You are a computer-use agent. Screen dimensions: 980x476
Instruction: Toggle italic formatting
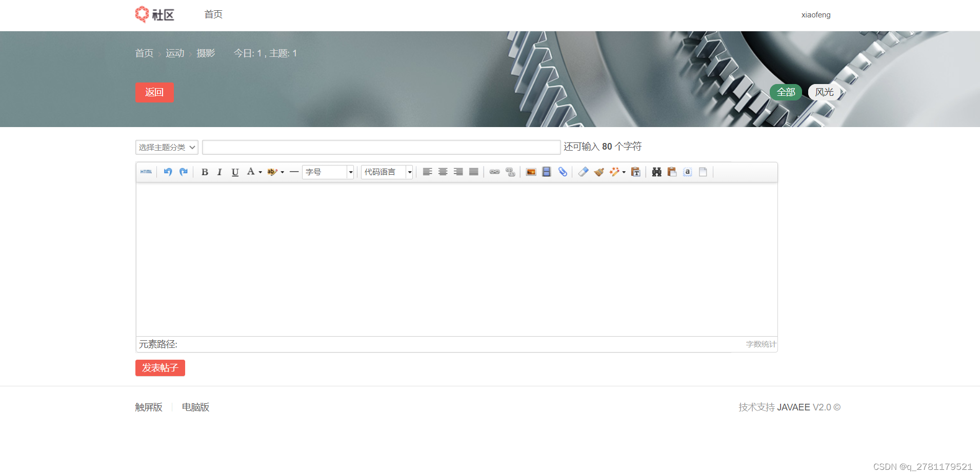[219, 172]
